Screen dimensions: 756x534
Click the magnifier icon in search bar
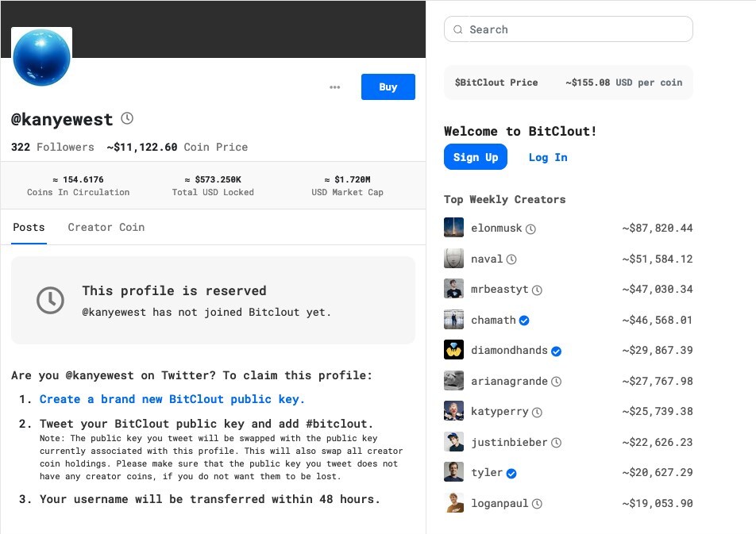[x=458, y=30]
